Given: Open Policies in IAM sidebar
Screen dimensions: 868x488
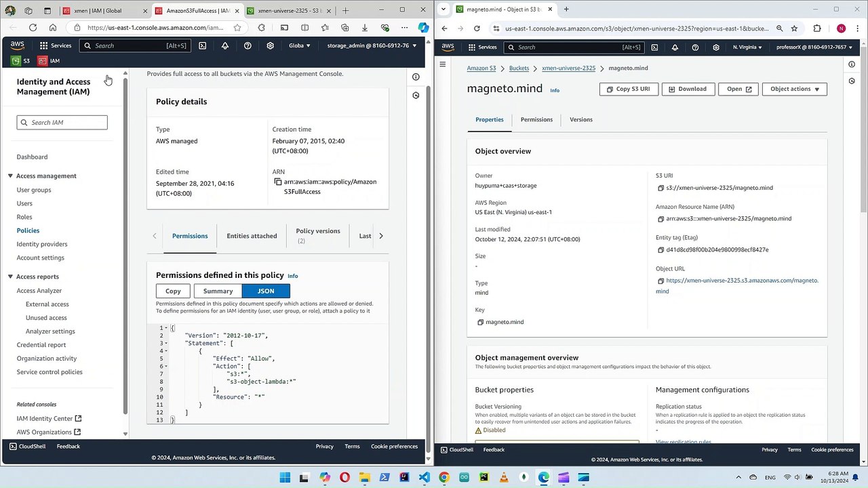Looking at the screenshot, I should (28, 230).
